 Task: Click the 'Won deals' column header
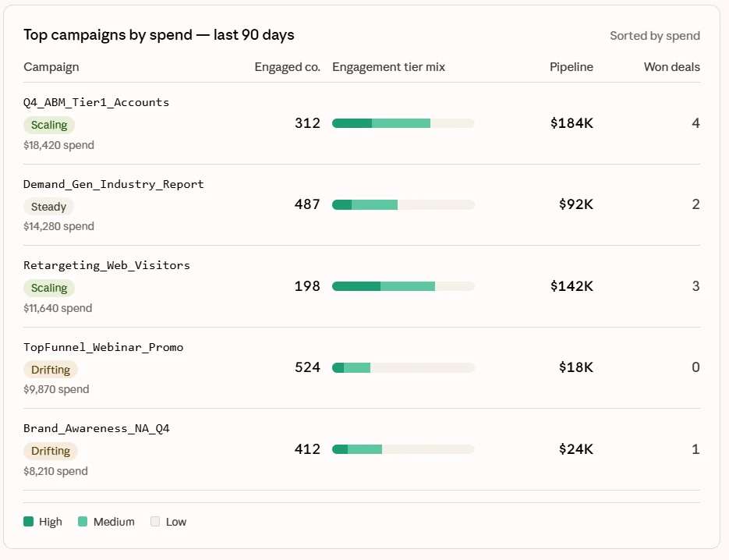coord(672,67)
